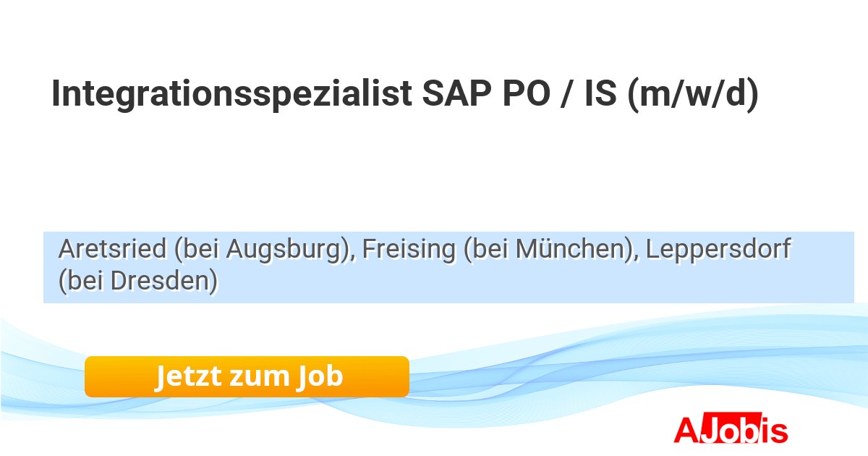Screen dimensions: 868x456
Task: Click the (bei Augsburg) text
Action: tap(264, 249)
